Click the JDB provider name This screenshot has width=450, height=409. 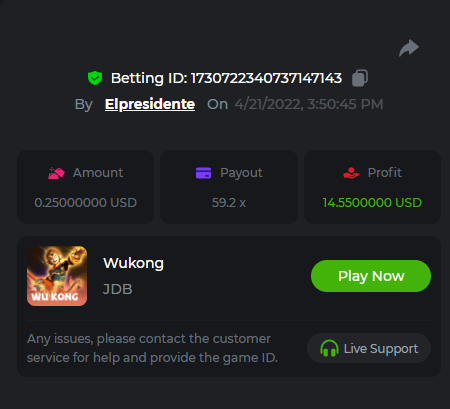[118, 289]
